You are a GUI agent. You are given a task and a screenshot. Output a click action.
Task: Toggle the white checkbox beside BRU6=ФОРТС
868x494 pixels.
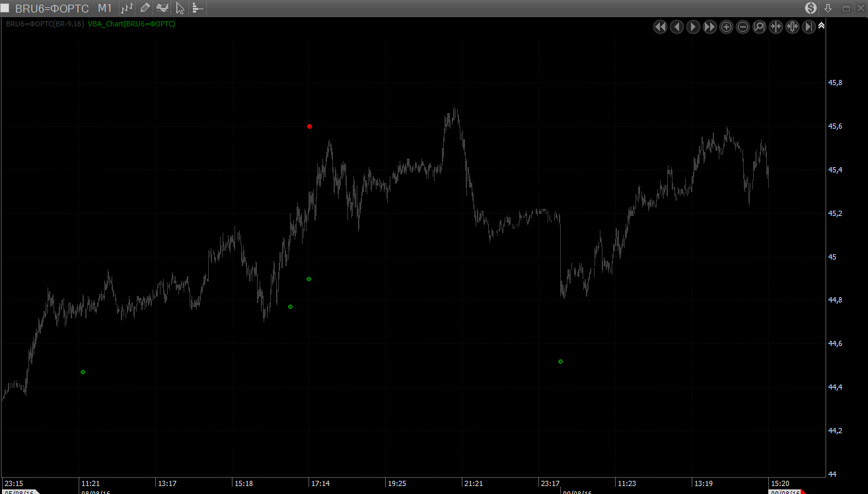click(5, 8)
